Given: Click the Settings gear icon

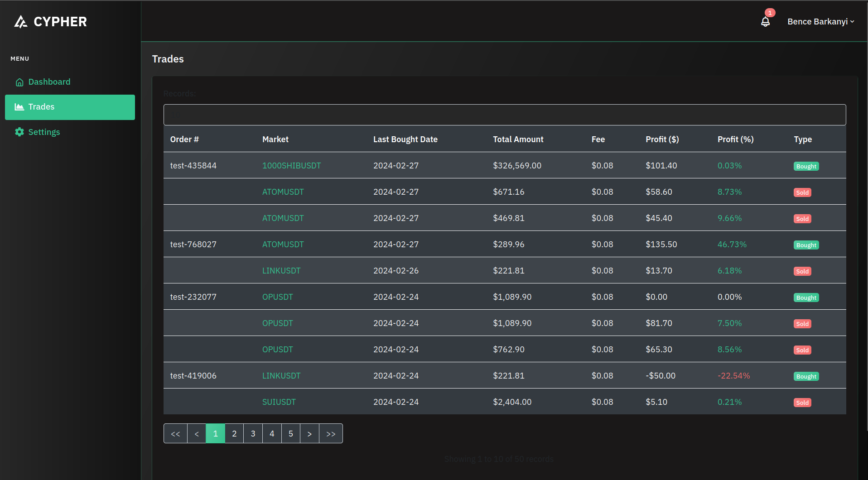Looking at the screenshot, I should [x=19, y=132].
